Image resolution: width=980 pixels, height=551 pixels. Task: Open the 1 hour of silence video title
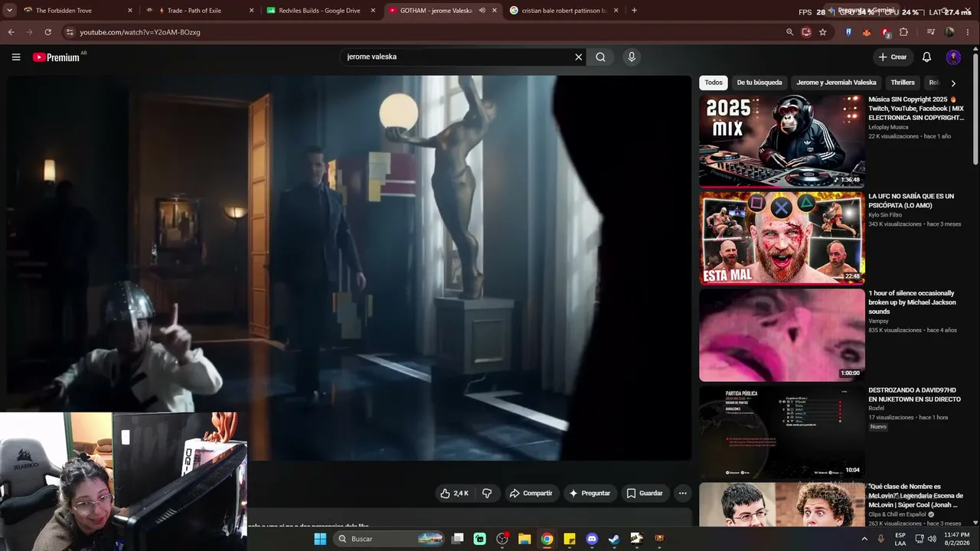912,302
